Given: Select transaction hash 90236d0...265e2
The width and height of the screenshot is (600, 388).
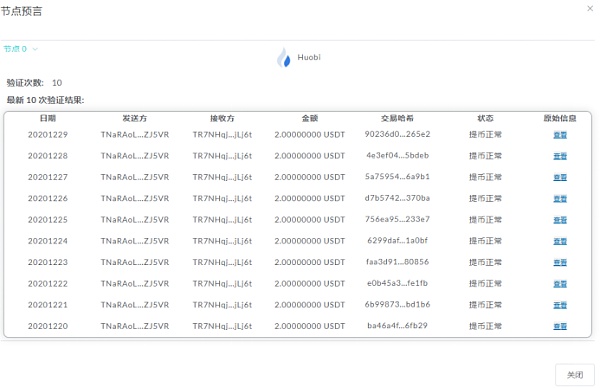Looking at the screenshot, I should click(397, 134).
